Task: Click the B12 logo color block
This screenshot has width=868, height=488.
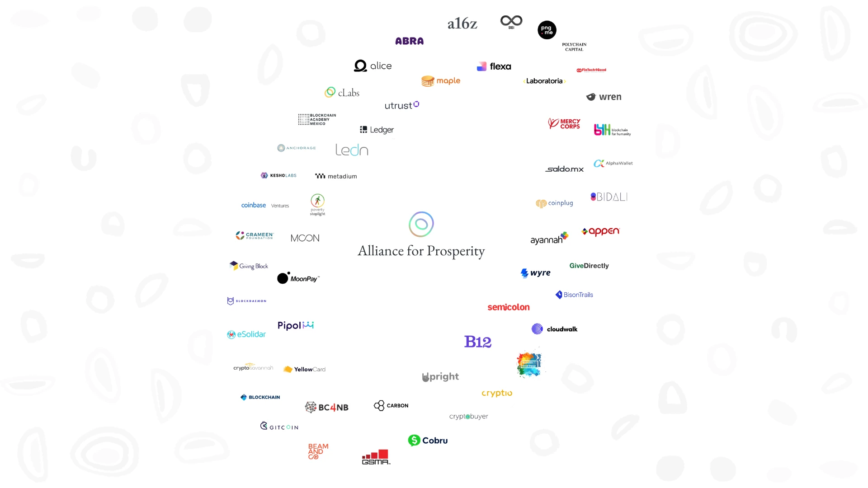Action: [x=477, y=341]
